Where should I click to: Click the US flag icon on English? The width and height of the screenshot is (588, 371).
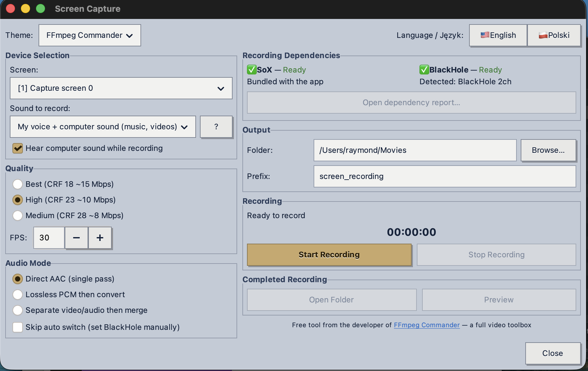(x=485, y=35)
